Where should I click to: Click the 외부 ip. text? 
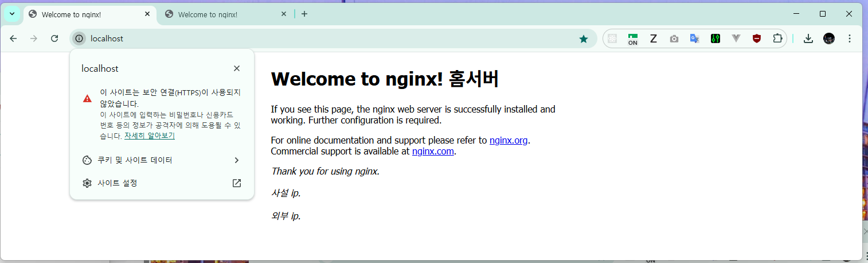tap(286, 216)
